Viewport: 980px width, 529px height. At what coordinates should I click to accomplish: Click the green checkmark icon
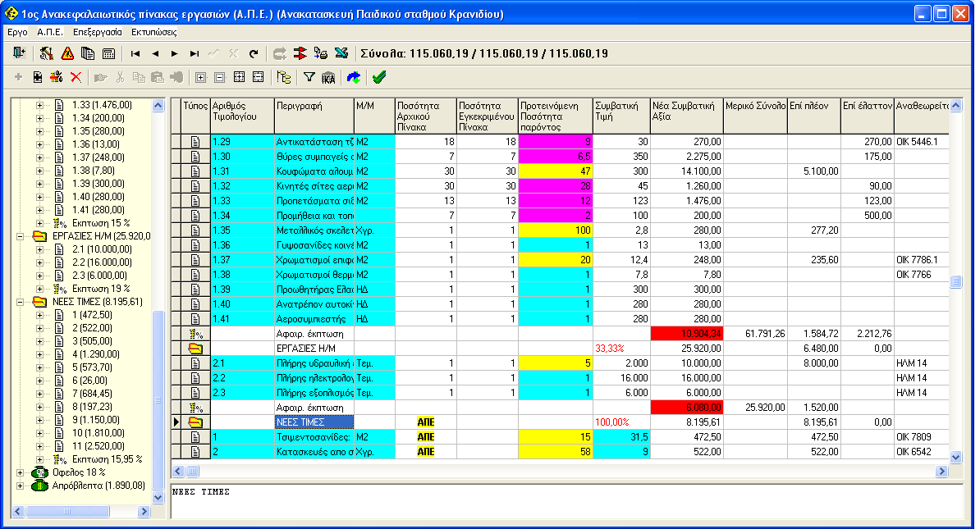pyautogui.click(x=378, y=77)
